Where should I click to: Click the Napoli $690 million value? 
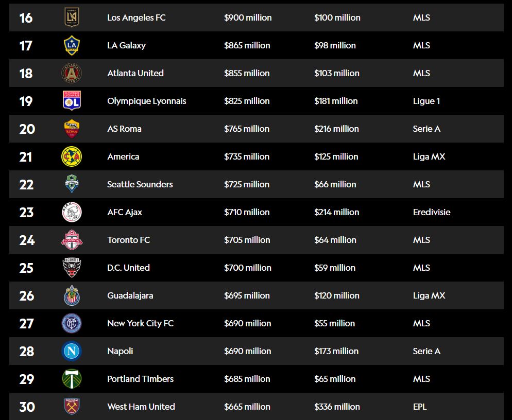pos(247,351)
